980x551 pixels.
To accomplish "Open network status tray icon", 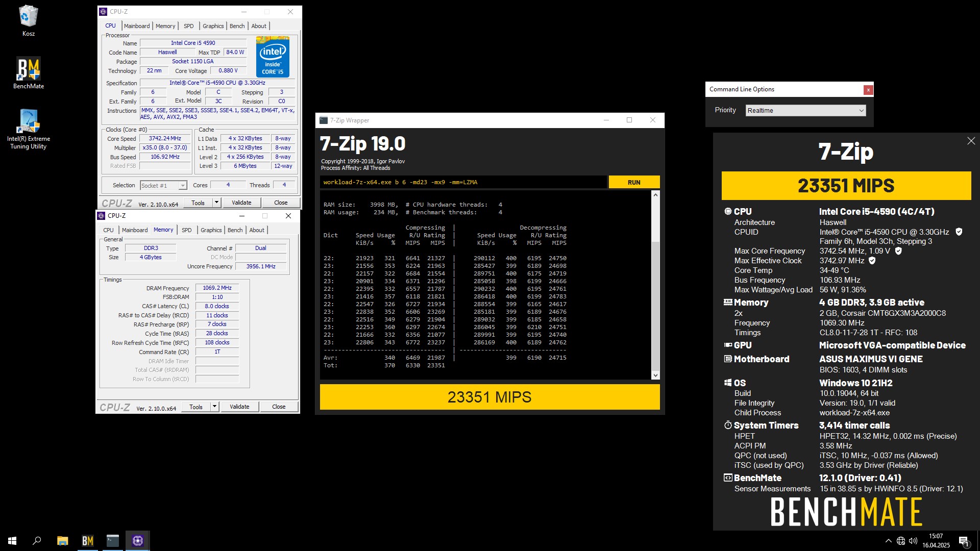I will pos(901,541).
